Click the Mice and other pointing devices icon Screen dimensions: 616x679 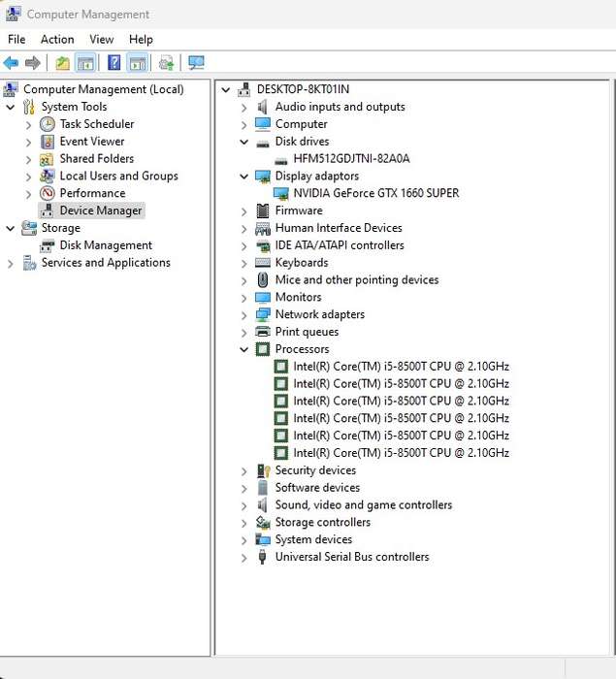coord(263,279)
